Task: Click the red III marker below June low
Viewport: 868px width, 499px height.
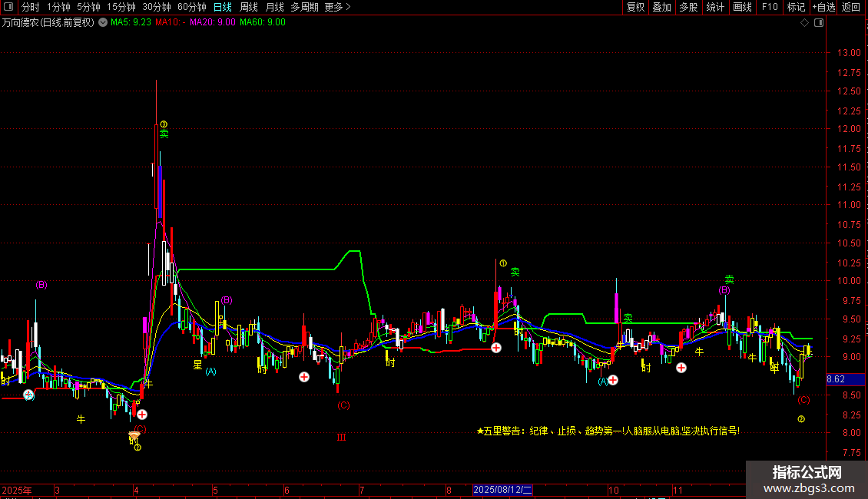Action: 341,437
